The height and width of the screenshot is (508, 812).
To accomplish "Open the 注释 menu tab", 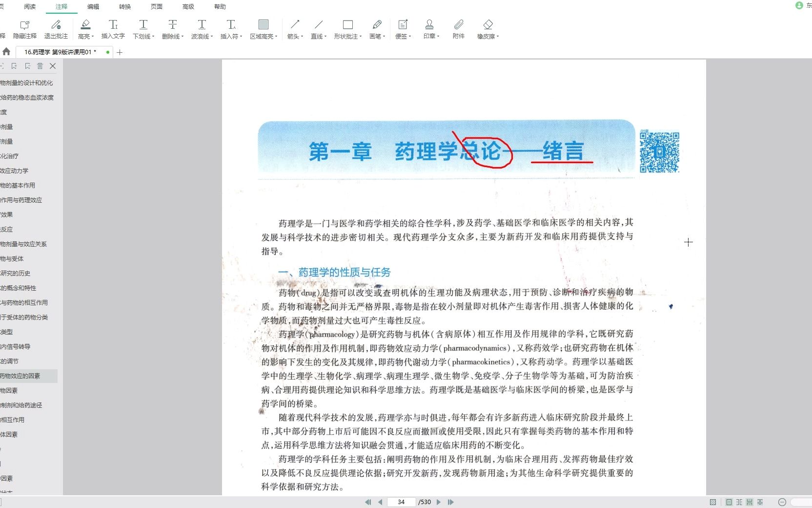I will point(61,7).
